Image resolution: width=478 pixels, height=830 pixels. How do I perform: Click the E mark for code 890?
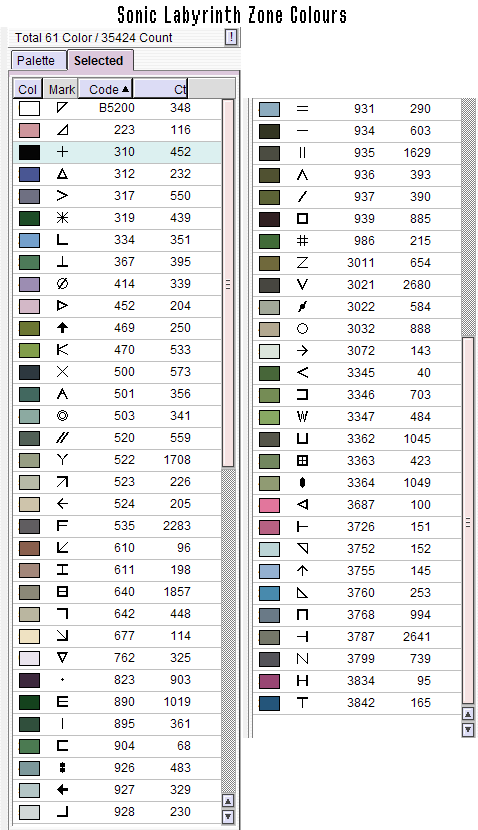pyautogui.click(x=62, y=702)
